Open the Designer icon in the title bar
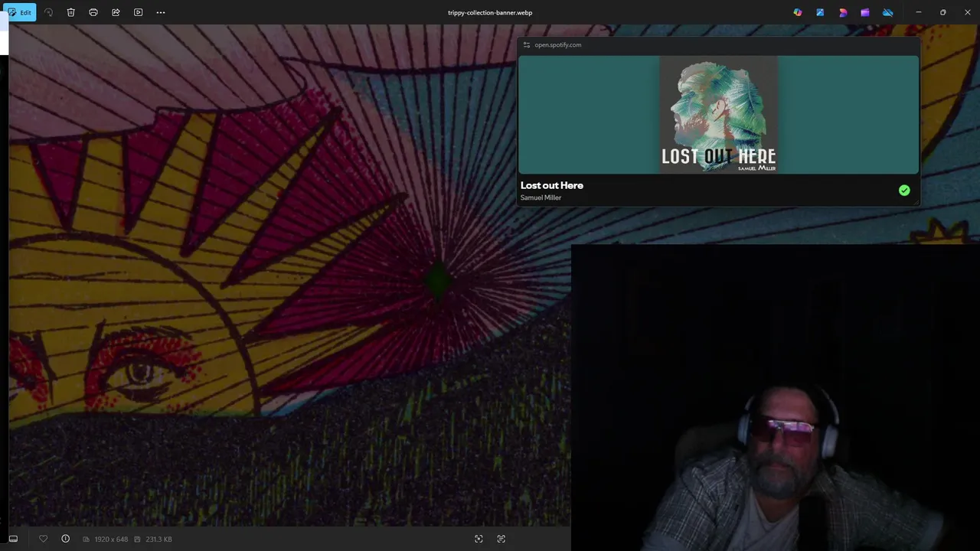This screenshot has width=980, height=551. point(843,12)
